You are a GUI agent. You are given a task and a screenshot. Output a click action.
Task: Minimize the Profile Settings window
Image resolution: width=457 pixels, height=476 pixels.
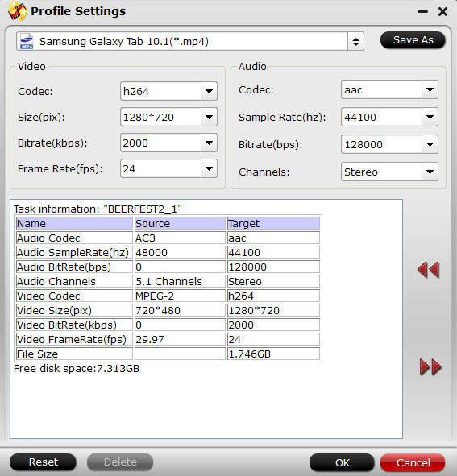(422, 12)
